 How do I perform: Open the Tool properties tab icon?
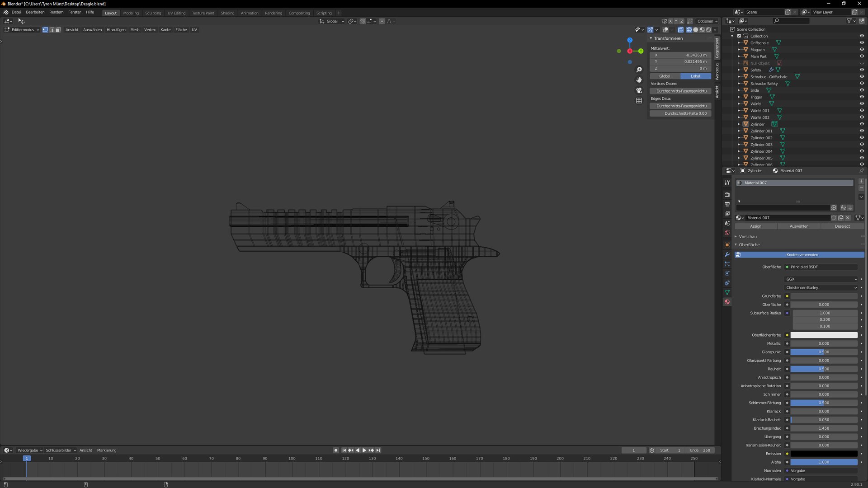tap(727, 183)
